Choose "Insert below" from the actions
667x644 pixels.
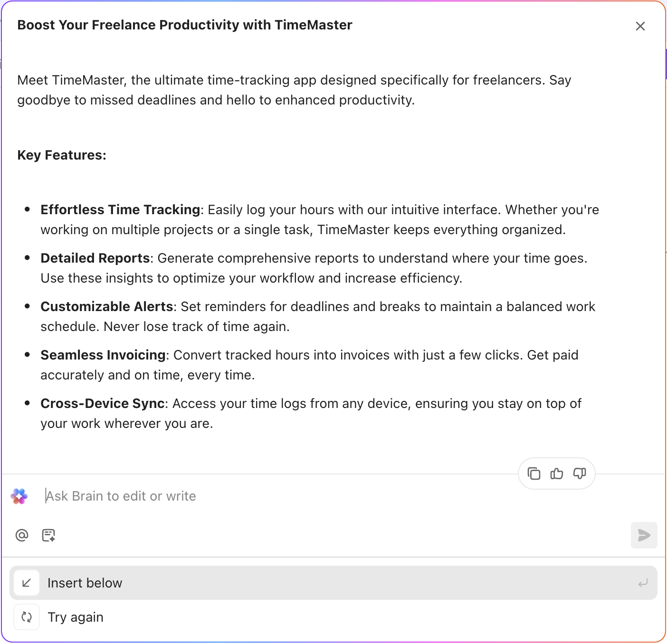tap(85, 583)
